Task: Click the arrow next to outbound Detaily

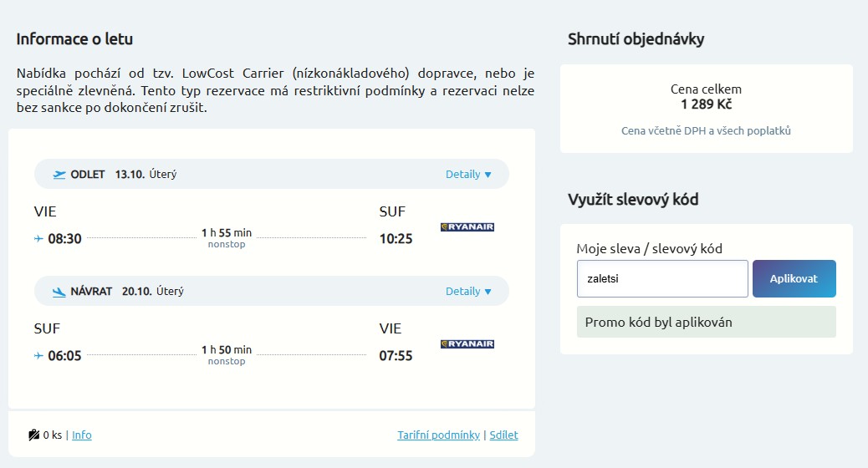Action: pos(488,175)
